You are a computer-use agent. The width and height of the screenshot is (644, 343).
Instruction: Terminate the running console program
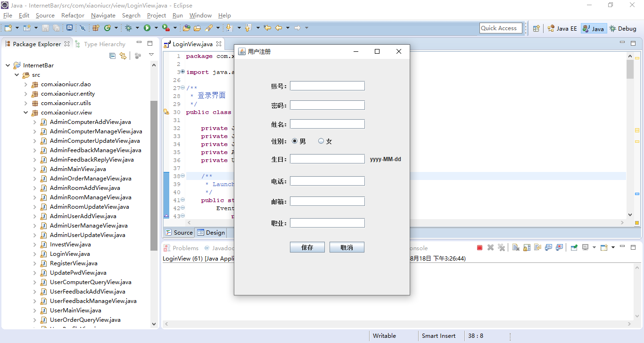click(479, 247)
